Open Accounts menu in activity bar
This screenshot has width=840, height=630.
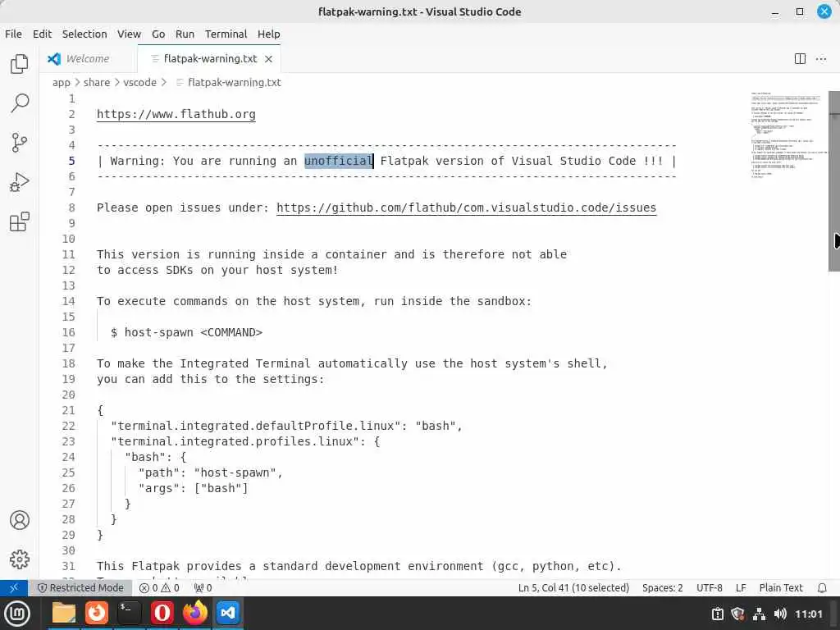click(x=20, y=520)
